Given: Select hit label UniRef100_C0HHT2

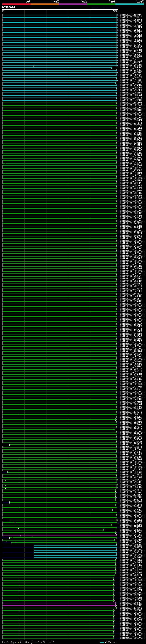Looking at the screenshot, I should click(x=131, y=77).
